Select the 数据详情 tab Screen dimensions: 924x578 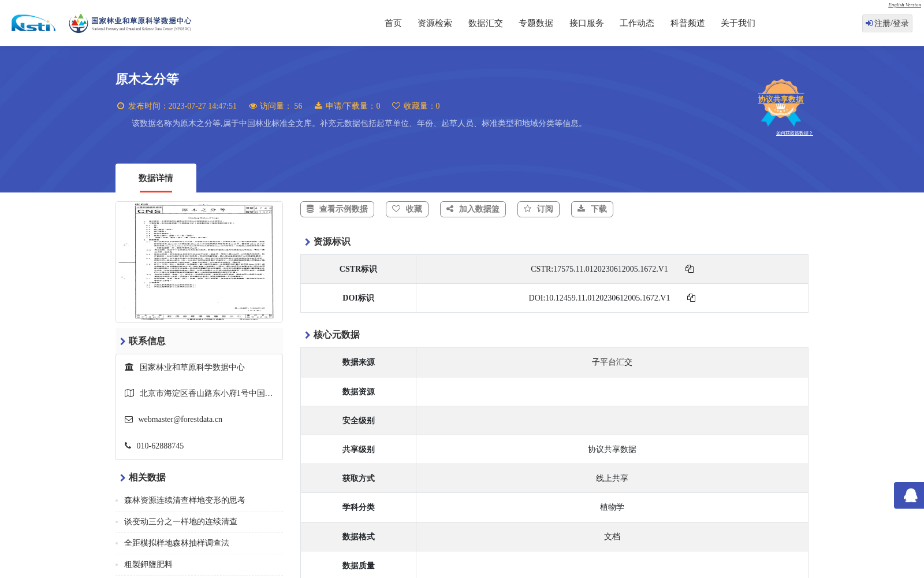(156, 178)
